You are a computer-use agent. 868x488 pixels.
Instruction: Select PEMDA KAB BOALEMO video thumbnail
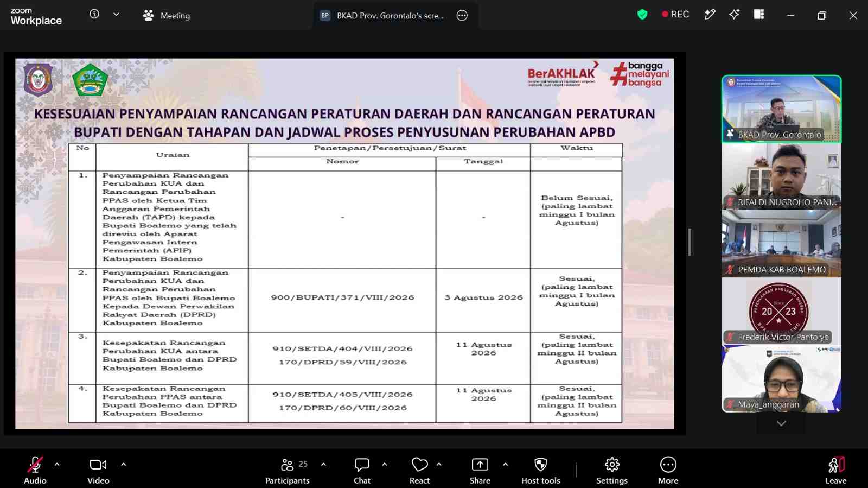click(x=782, y=244)
